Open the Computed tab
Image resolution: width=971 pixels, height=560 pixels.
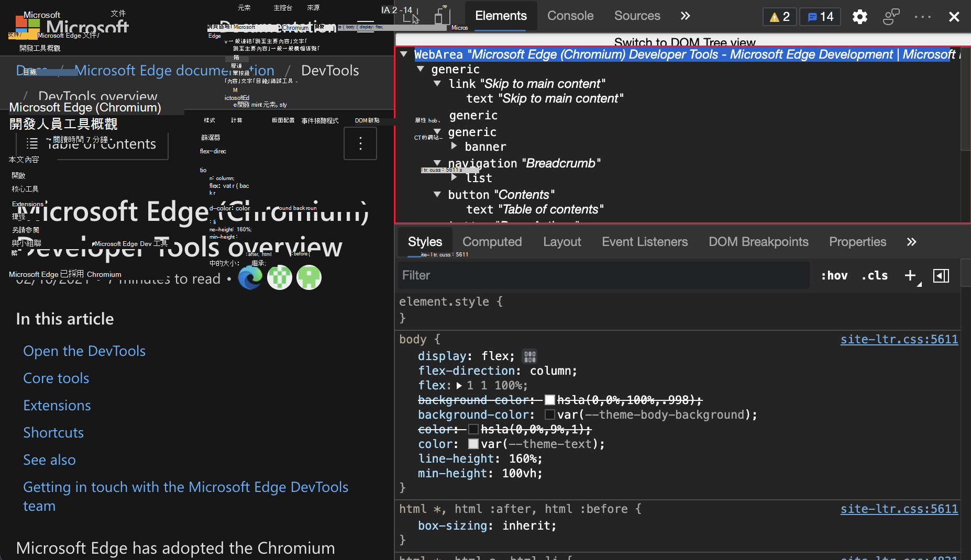tap(492, 242)
